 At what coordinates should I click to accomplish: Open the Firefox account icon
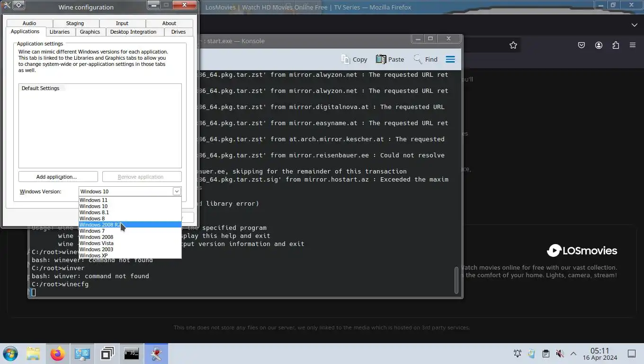(x=599, y=45)
